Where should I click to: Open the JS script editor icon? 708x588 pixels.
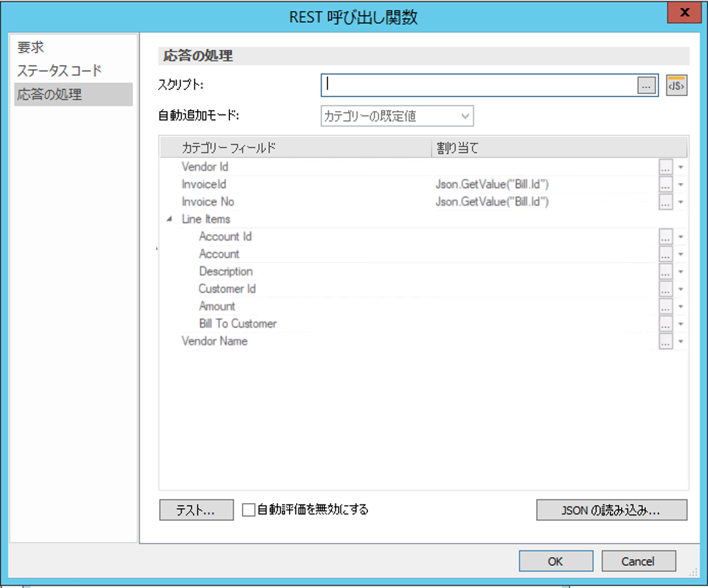(677, 86)
